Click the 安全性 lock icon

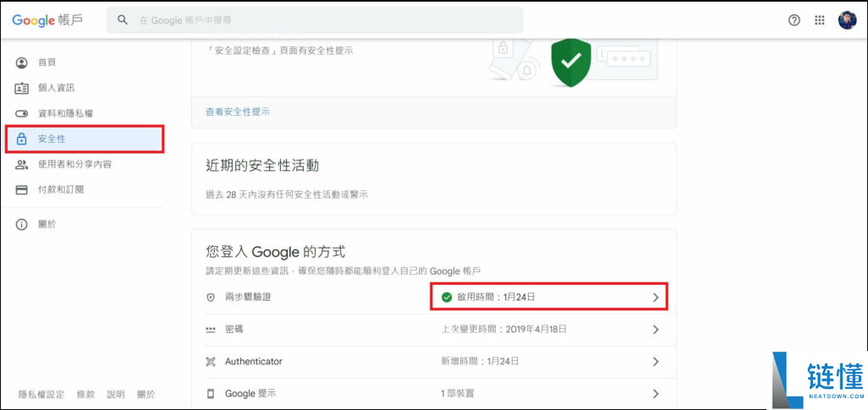pyautogui.click(x=22, y=139)
